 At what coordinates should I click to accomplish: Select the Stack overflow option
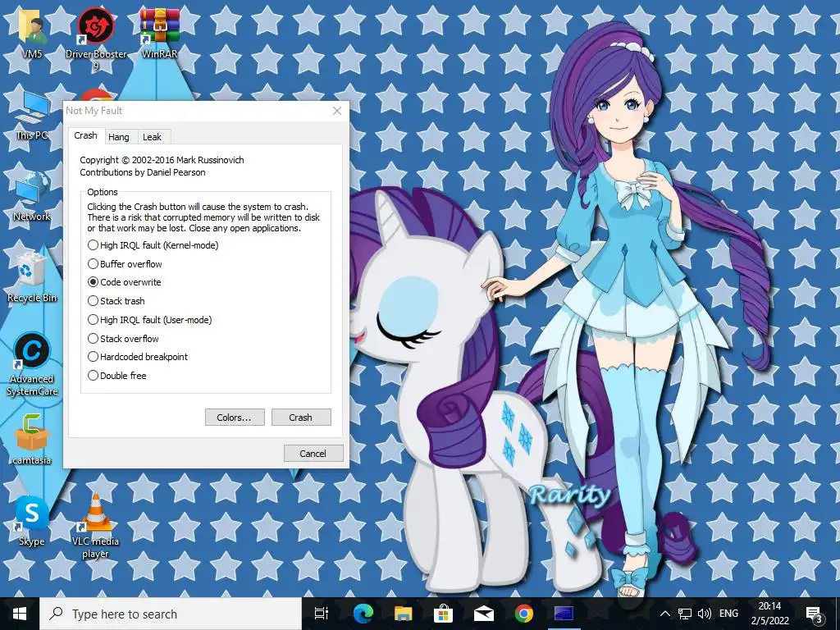(x=123, y=339)
